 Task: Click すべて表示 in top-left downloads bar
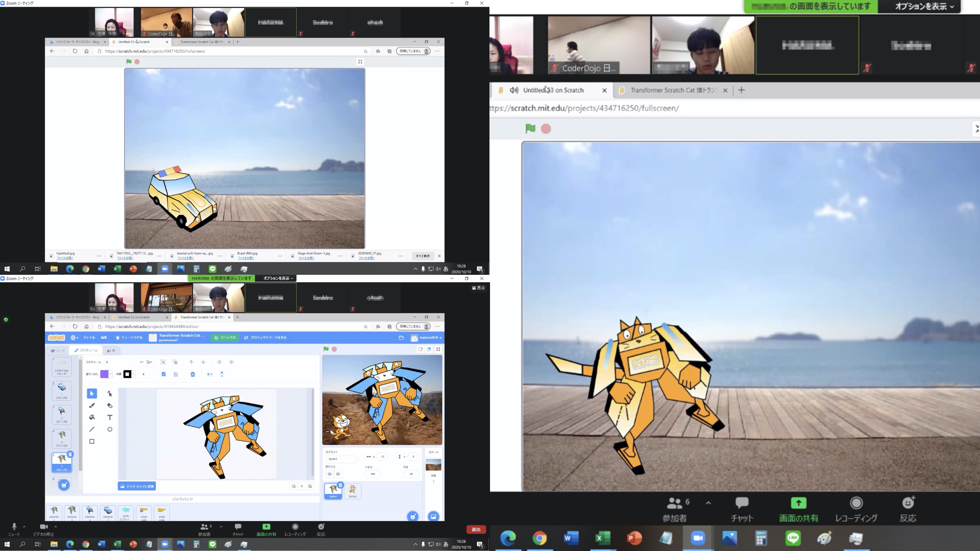(x=423, y=256)
